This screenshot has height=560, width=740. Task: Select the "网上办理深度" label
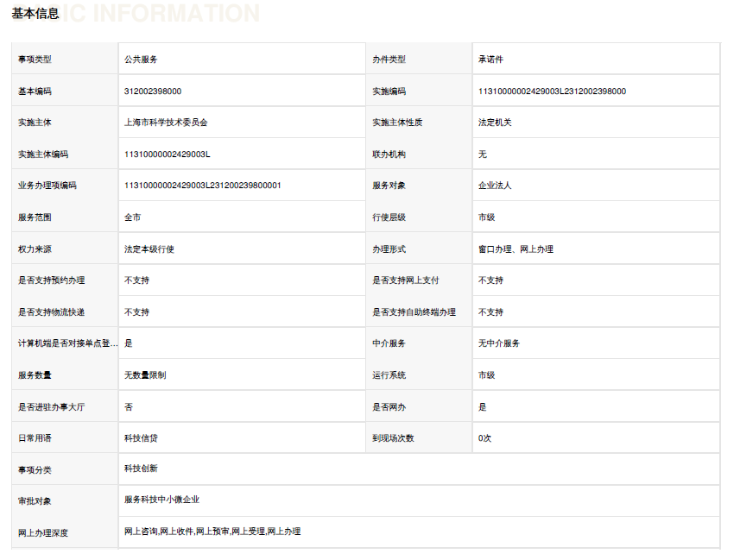(43, 533)
